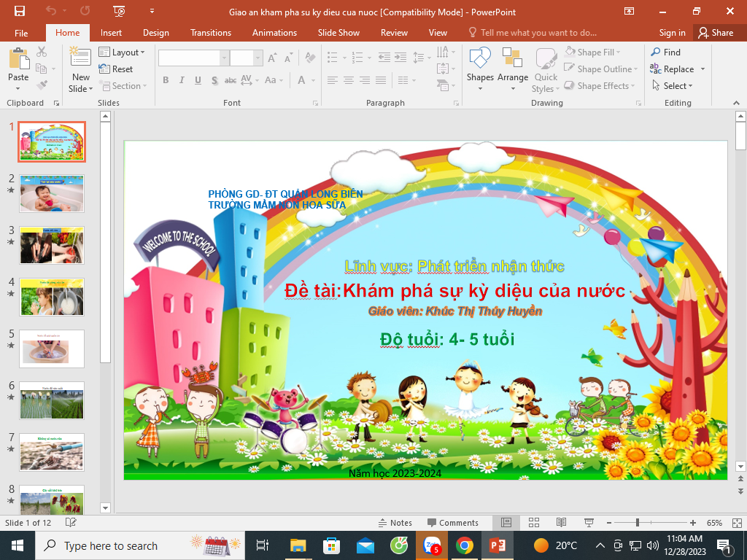Switch to the Design tab
The width and height of the screenshot is (747, 560).
156,33
